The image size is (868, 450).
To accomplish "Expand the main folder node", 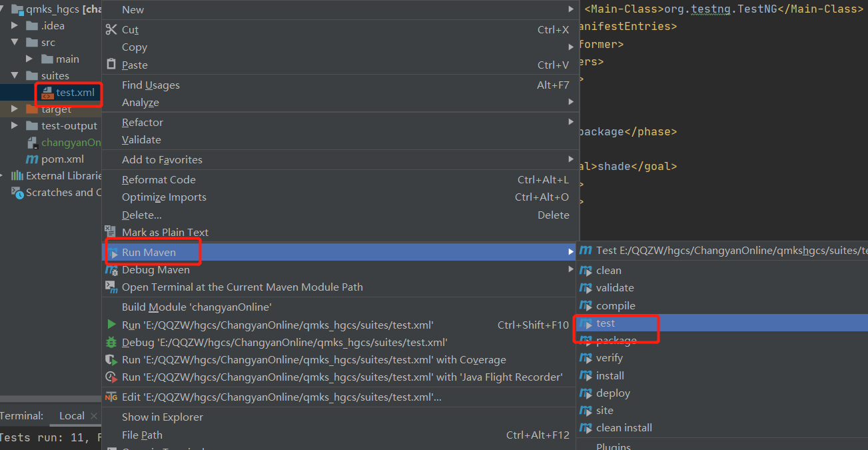I will pyautogui.click(x=30, y=59).
